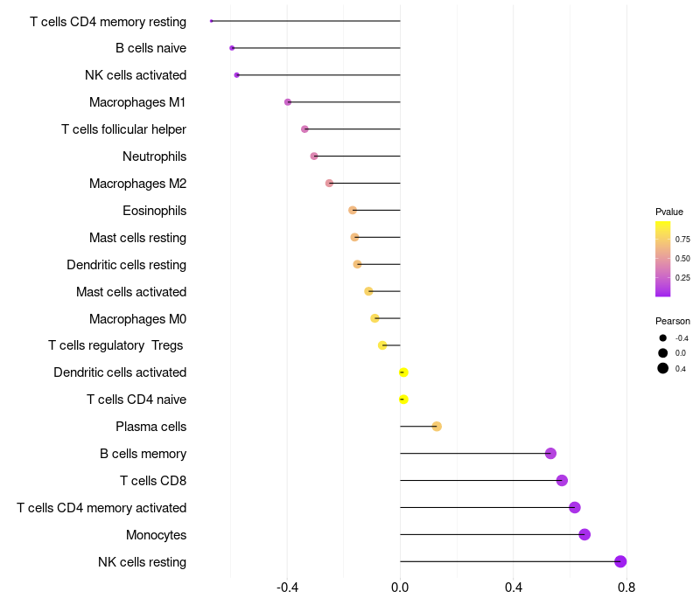Click the T cells CD4 memory activated dot
Viewport: 700px width, 612px height.
575,507
